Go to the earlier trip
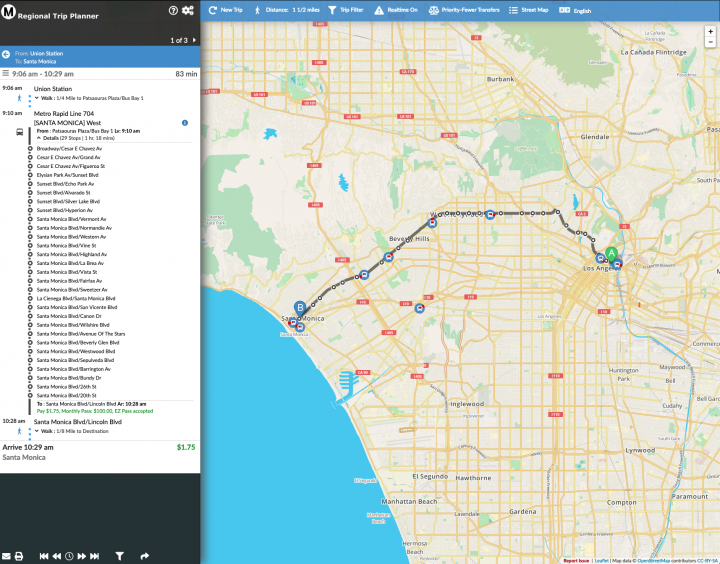 pyautogui.click(x=56, y=556)
